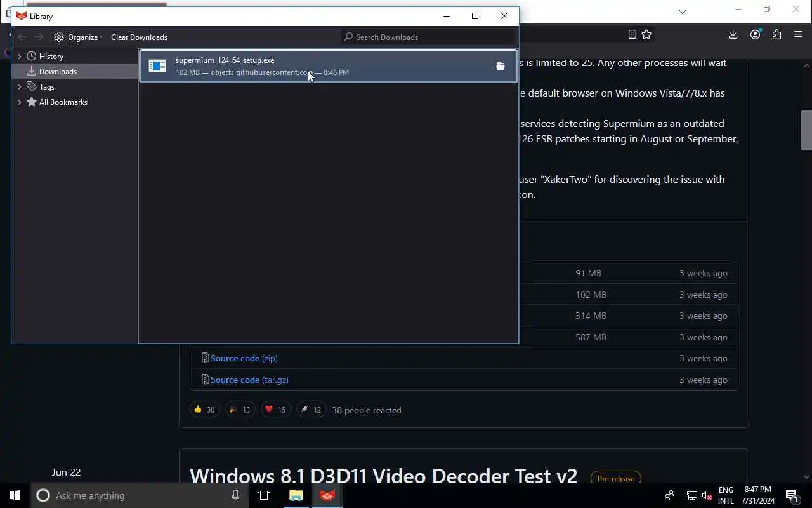812x508 pixels.
Task: Toggle reader view icon in address bar
Action: click(632, 35)
